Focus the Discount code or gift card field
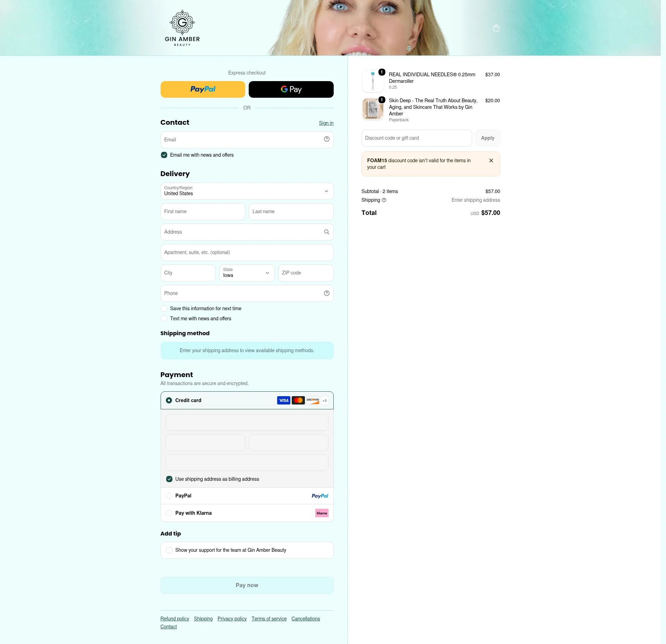The height and width of the screenshot is (644, 666). 417,138
